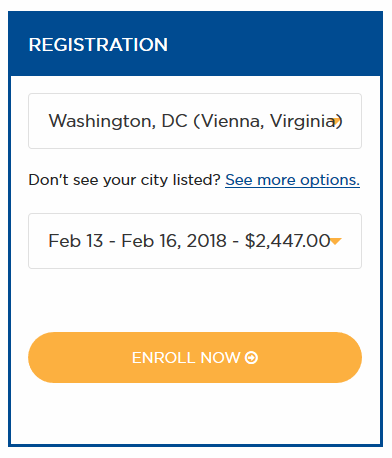This screenshot has height=458, width=392.
Task: Click the REGISTRATION header title
Action: click(98, 45)
